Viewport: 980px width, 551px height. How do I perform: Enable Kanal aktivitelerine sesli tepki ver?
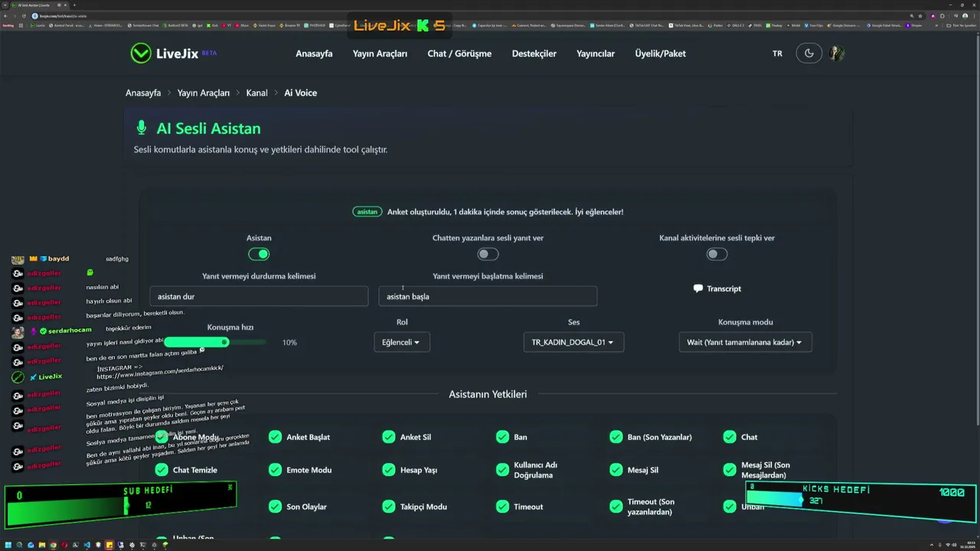pos(717,254)
